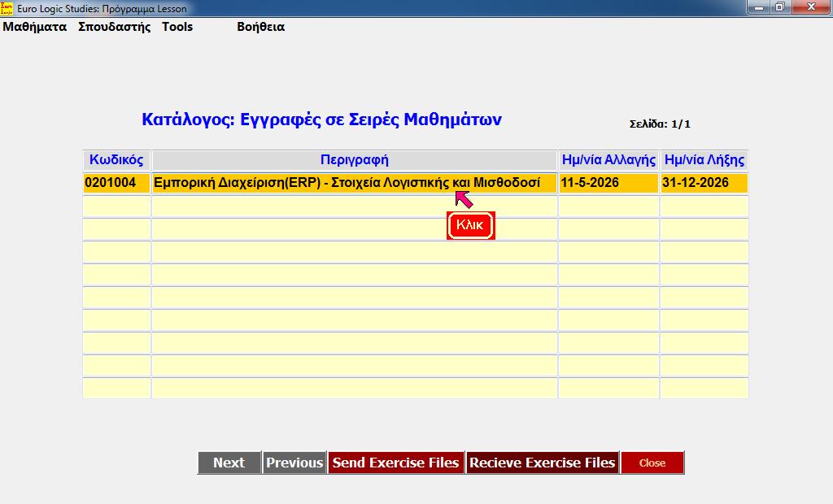Go to the Previous page button
Screen dimensions: 833x504
[x=294, y=463]
